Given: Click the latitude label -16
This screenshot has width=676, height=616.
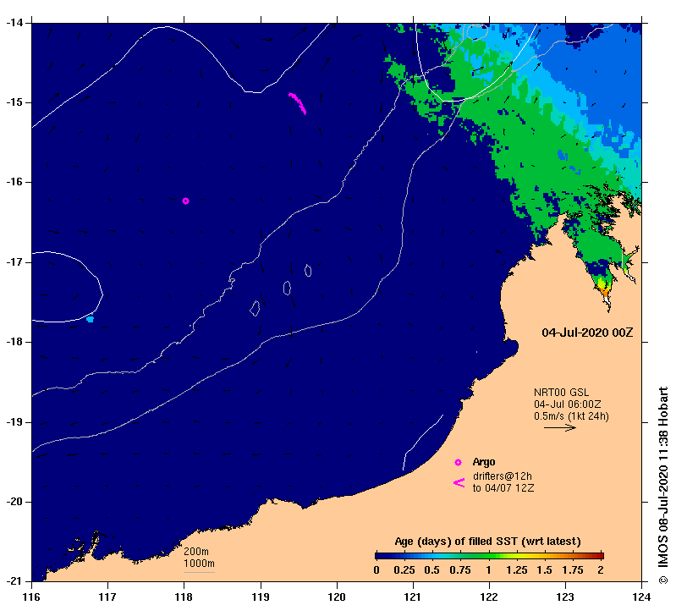Looking at the screenshot, I should pyautogui.click(x=13, y=182).
